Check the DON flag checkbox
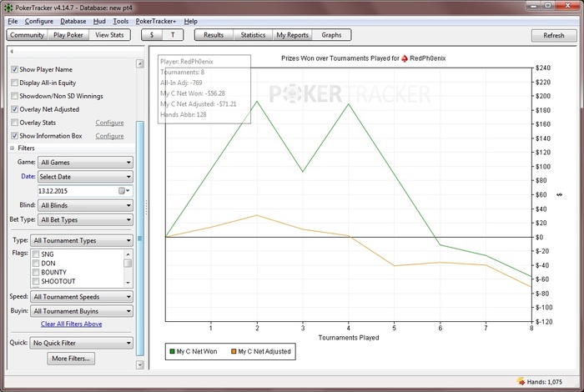This screenshot has height=392, width=584. coord(36,264)
